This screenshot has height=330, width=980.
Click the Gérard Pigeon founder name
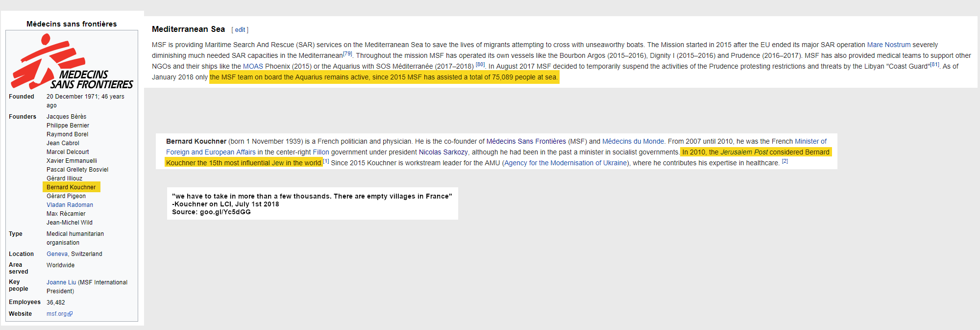(66, 196)
